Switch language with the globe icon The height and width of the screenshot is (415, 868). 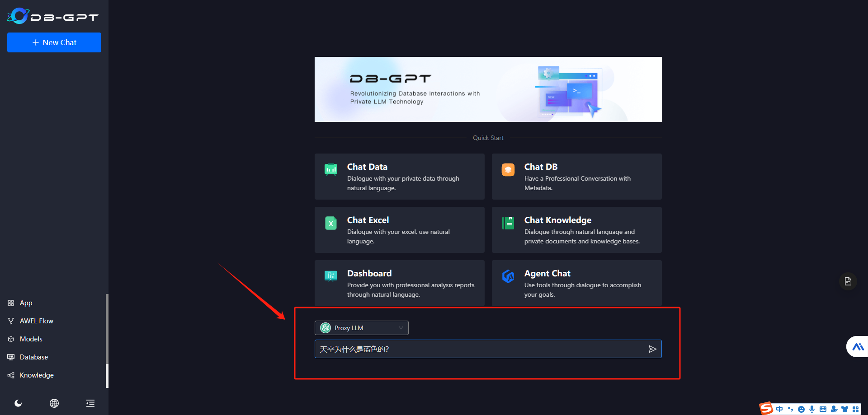pyautogui.click(x=54, y=403)
